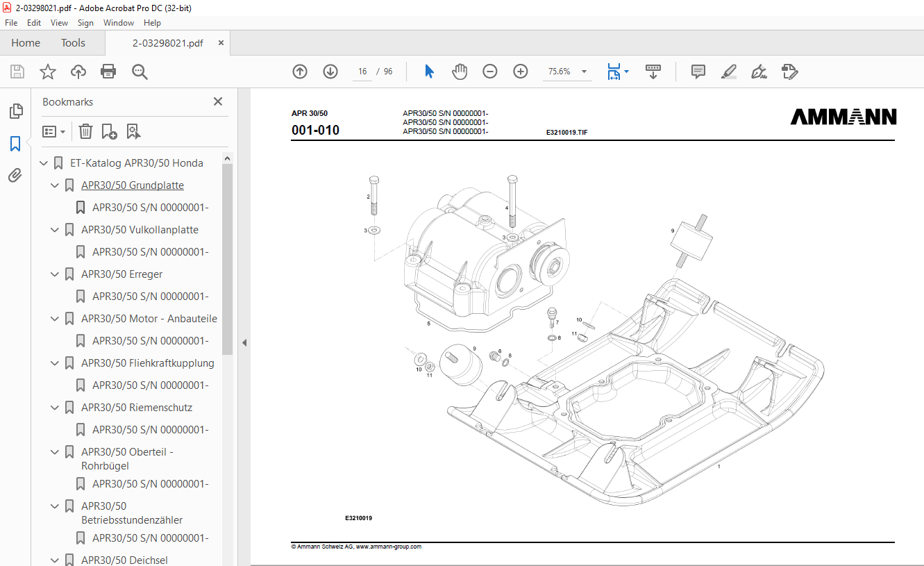The image size is (924, 566).
Task: Zoom out with the minus icon
Action: (x=490, y=72)
